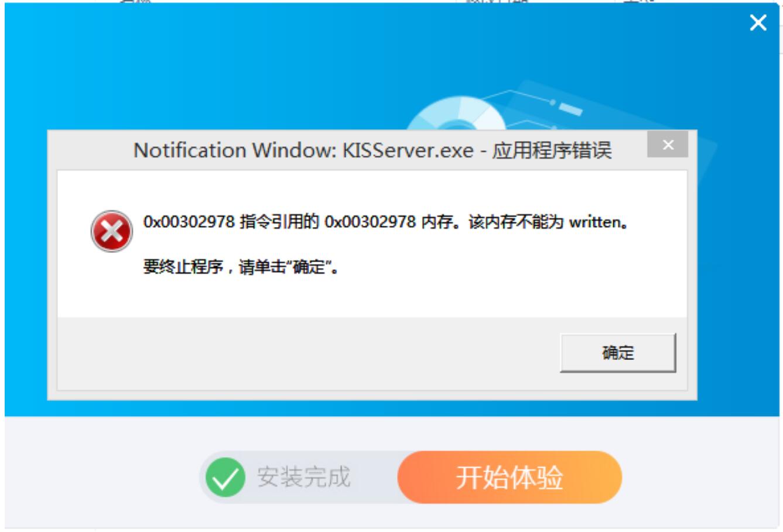The width and height of the screenshot is (783, 532).
Task: Click the 应用程序错误 text in title bar
Action: [x=552, y=150]
